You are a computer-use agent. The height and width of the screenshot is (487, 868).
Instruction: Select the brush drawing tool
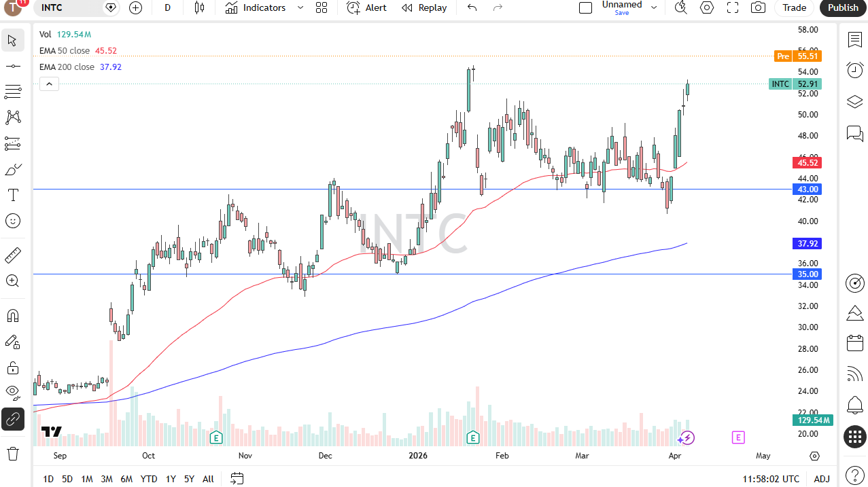[13, 169]
